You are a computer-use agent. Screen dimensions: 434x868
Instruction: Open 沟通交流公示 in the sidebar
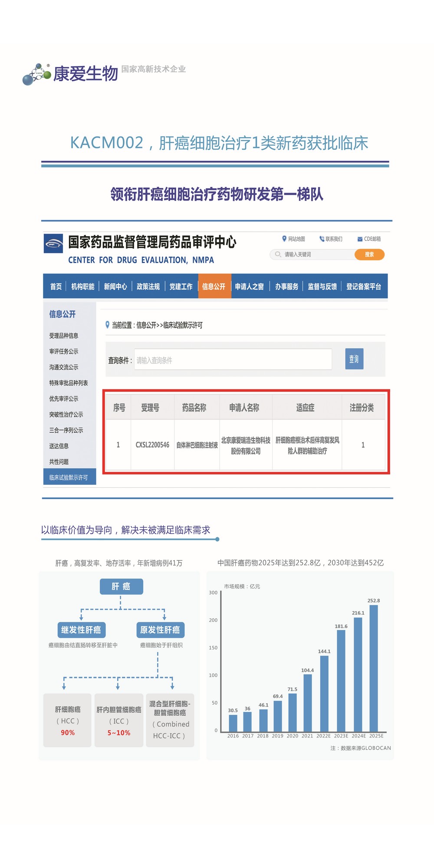coord(64,367)
